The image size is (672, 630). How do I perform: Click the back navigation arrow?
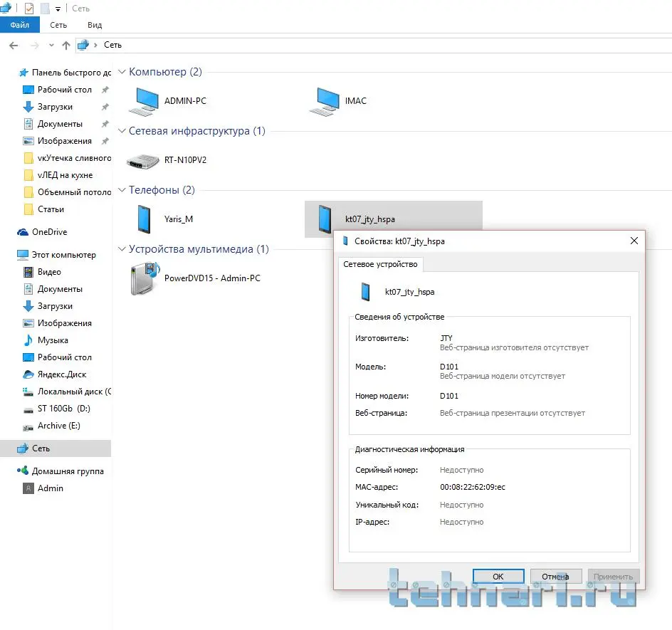[x=14, y=45]
